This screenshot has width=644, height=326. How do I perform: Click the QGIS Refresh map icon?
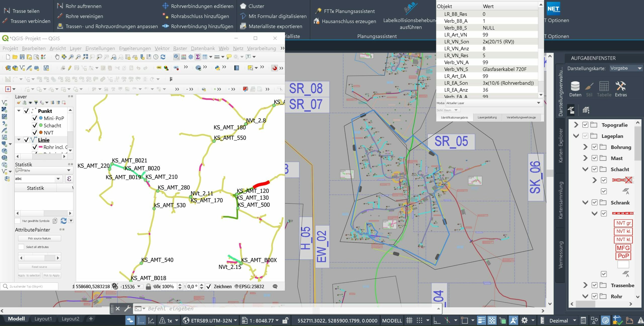(x=163, y=57)
